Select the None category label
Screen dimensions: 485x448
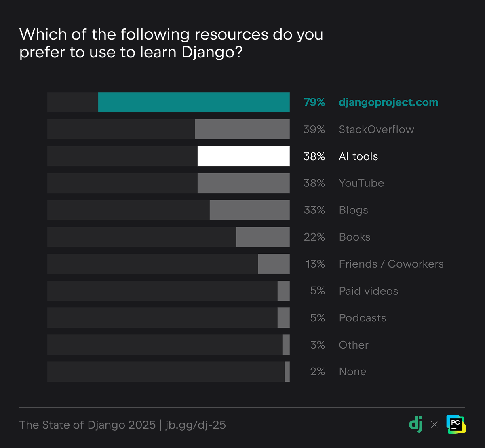pos(352,372)
